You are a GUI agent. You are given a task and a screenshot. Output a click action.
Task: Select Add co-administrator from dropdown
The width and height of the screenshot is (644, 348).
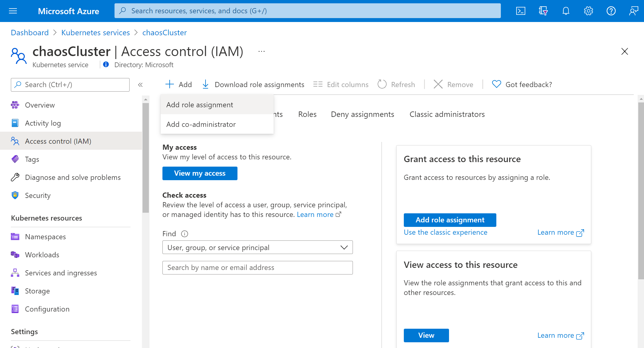201,124
